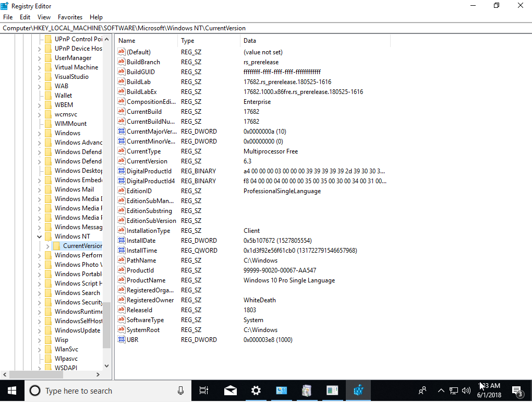
Task: Click the tree pane vertical scrollbar thumb
Action: [106, 325]
